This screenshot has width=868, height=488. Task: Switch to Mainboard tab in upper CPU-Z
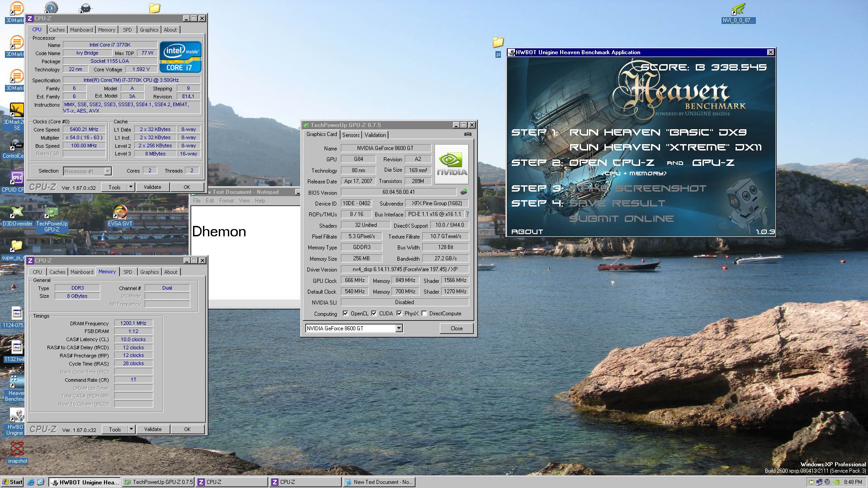pos(81,30)
